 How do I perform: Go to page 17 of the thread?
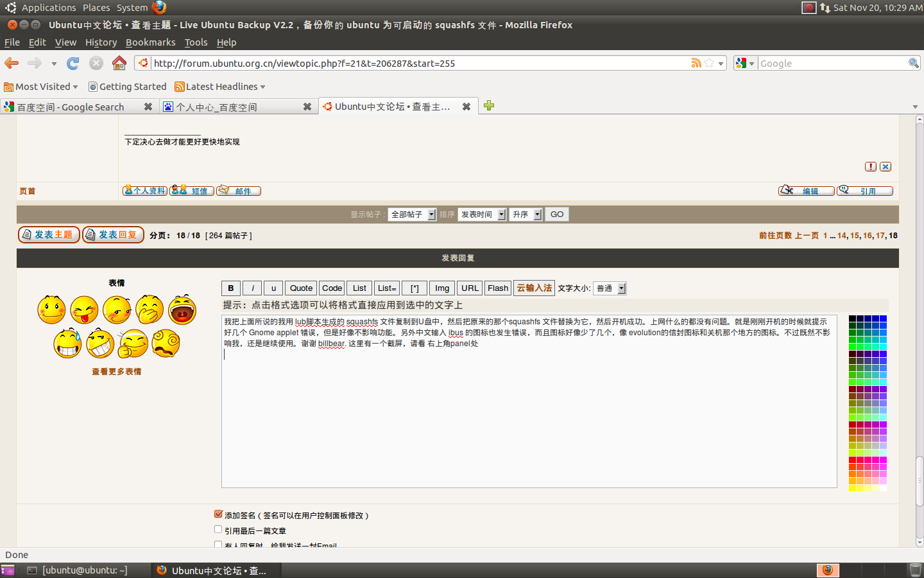[x=880, y=236]
